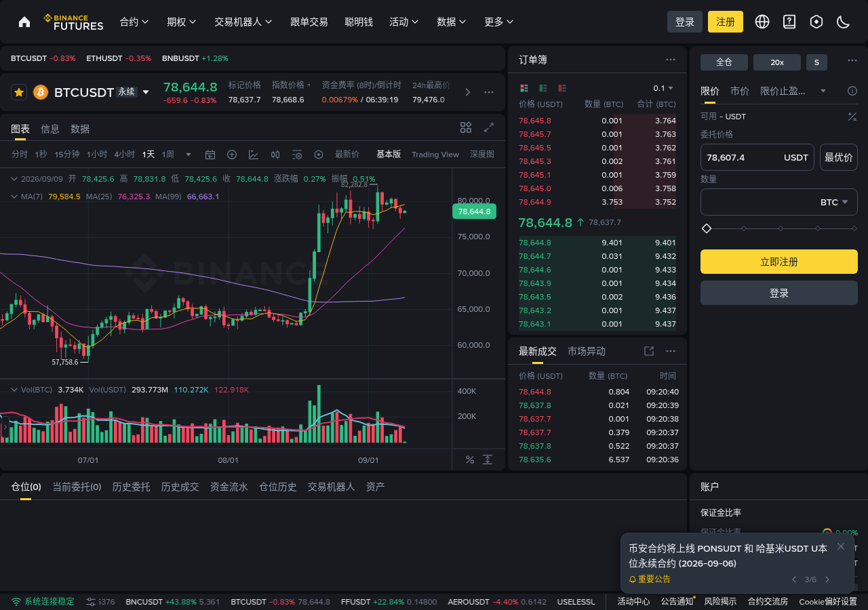Open the BTCUSDT symbol dropdown arrow
Viewport: 868px width, 610px height.
(146, 92)
